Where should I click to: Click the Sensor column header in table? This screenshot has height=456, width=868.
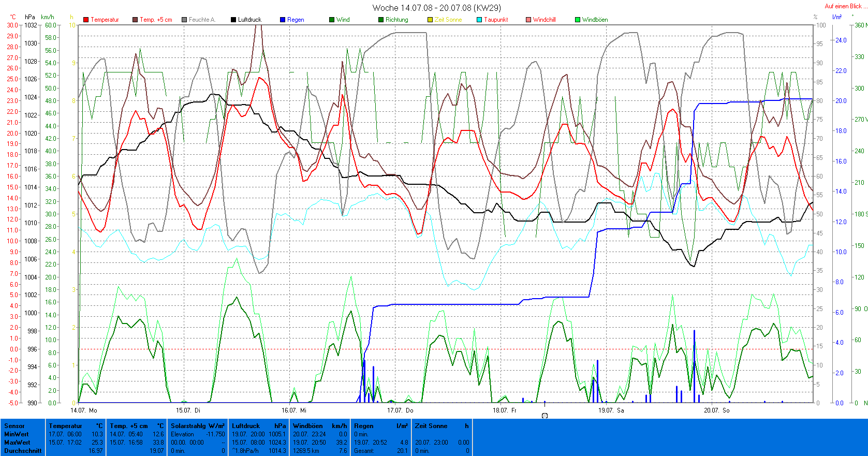click(14, 426)
